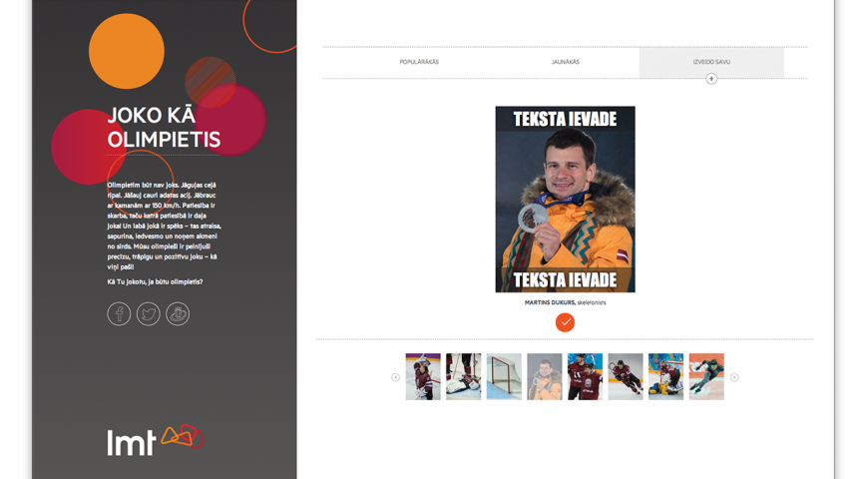Open the Draugiem share icon
This screenshot has height=479, width=868.
[x=178, y=314]
